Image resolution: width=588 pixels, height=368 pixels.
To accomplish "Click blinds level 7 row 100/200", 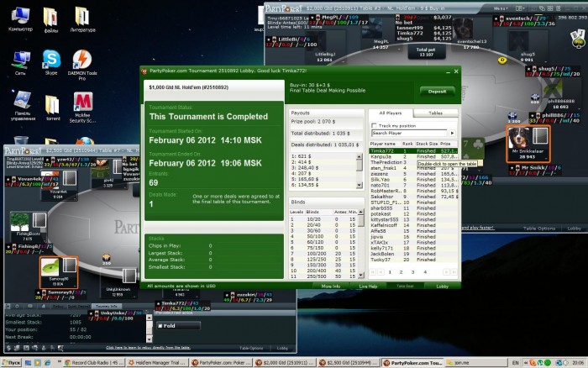I will (323, 254).
